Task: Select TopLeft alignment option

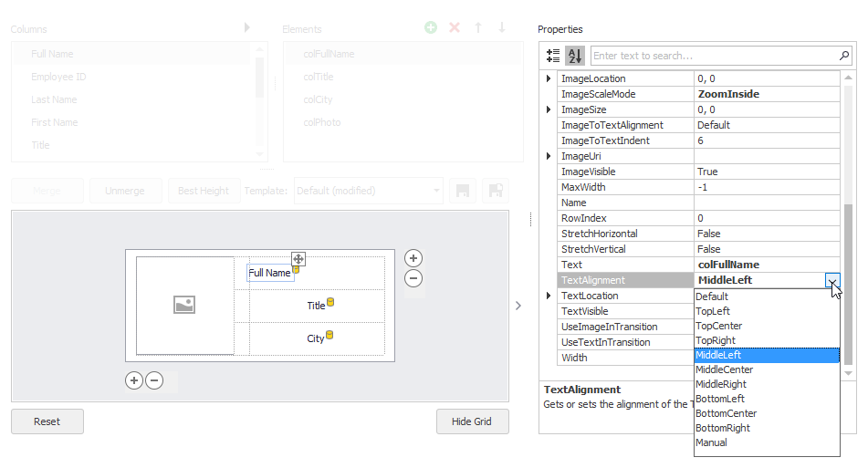Action: [767, 311]
